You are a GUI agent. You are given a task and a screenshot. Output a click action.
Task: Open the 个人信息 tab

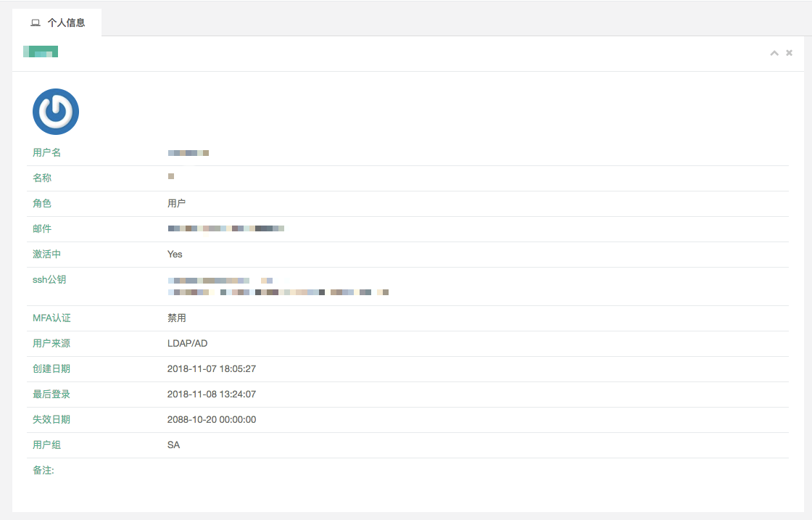57,22
